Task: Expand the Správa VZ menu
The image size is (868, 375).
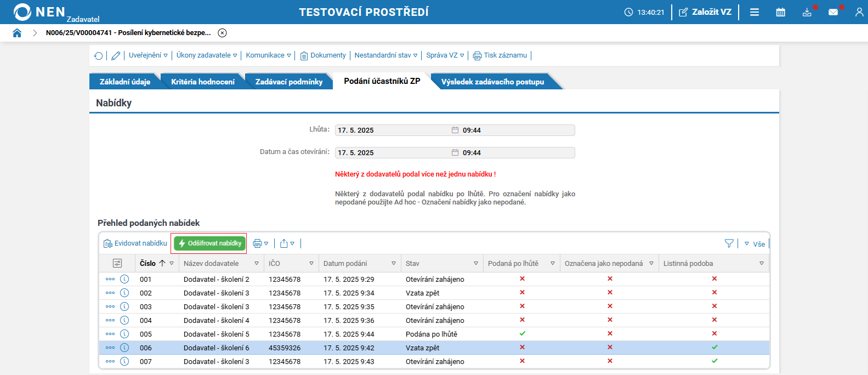Action: [445, 55]
